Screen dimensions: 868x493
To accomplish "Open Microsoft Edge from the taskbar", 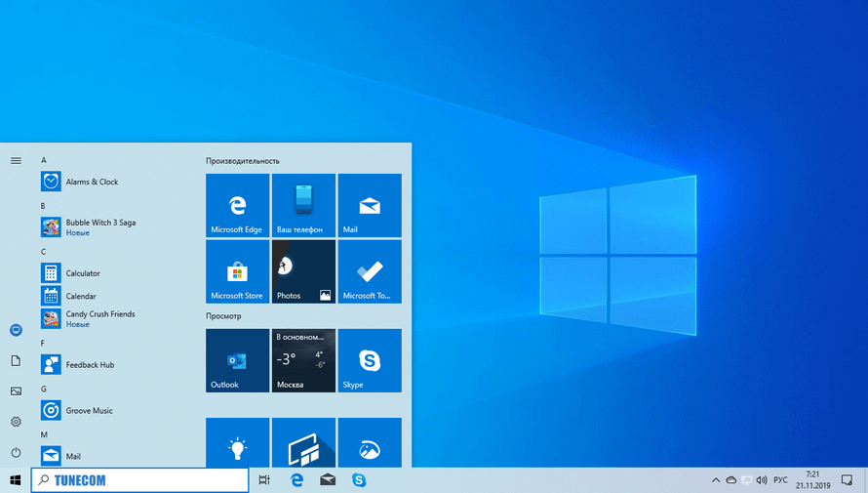I will coord(296,480).
